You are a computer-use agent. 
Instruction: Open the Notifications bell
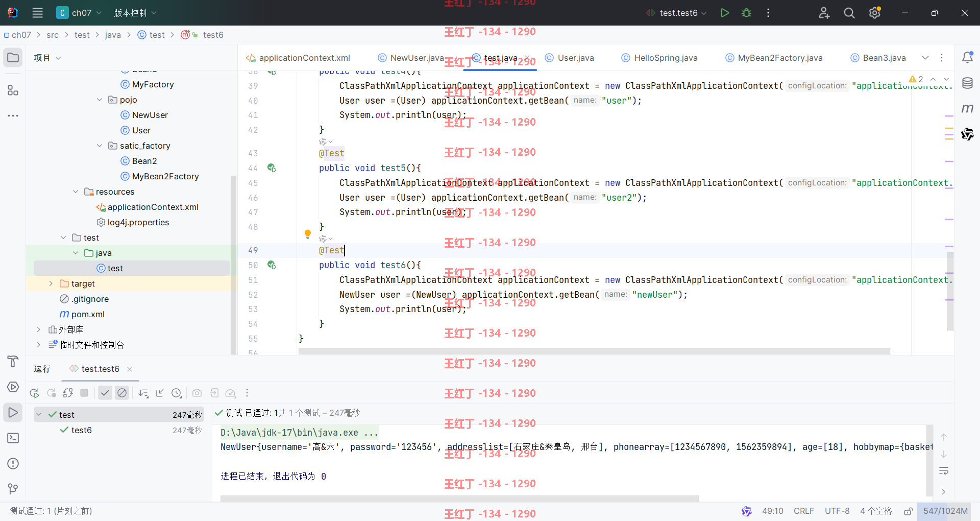coord(967,58)
